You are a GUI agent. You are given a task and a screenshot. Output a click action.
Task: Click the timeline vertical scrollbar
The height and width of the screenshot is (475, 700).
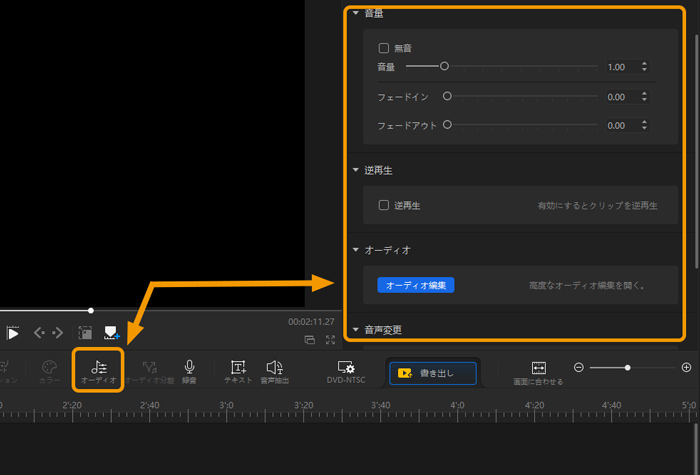696,449
